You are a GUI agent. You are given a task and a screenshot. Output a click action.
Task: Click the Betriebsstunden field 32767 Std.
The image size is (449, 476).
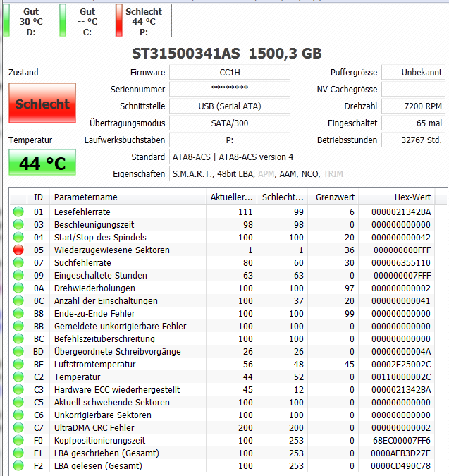[413, 140]
